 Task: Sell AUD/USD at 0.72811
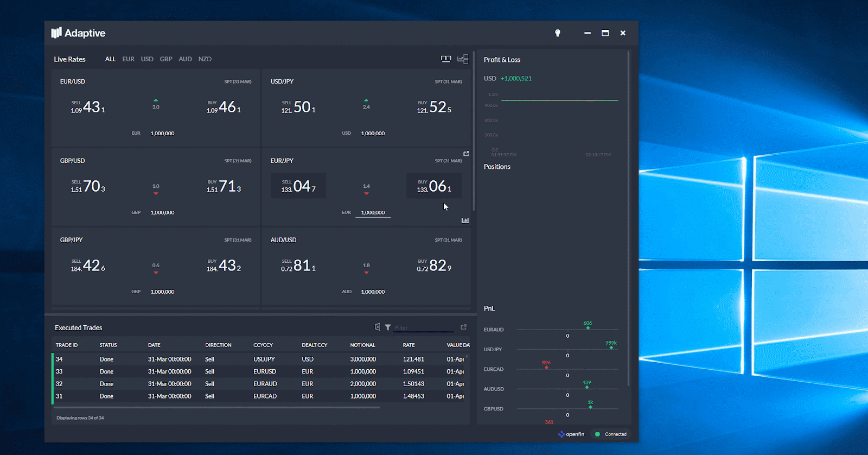point(298,266)
